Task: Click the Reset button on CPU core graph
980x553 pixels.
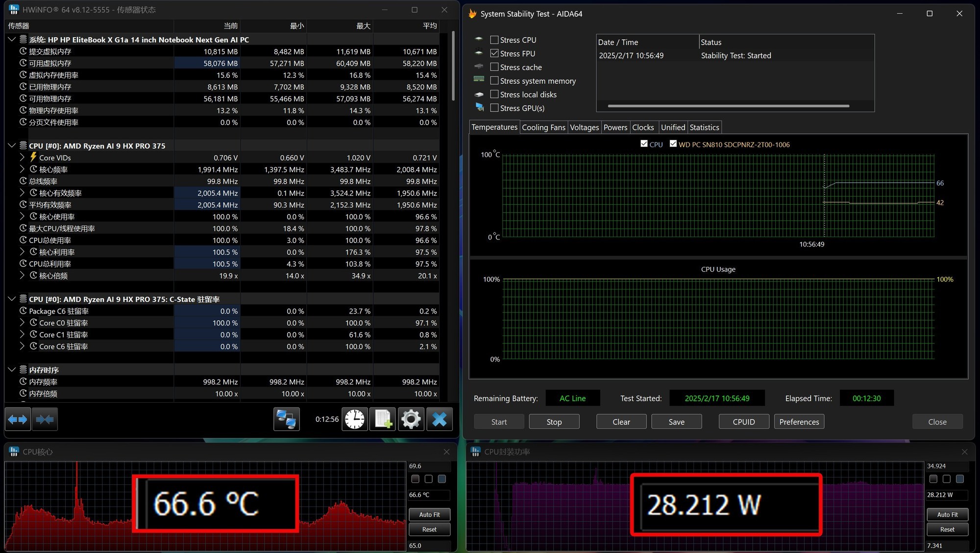Action: 430,530
